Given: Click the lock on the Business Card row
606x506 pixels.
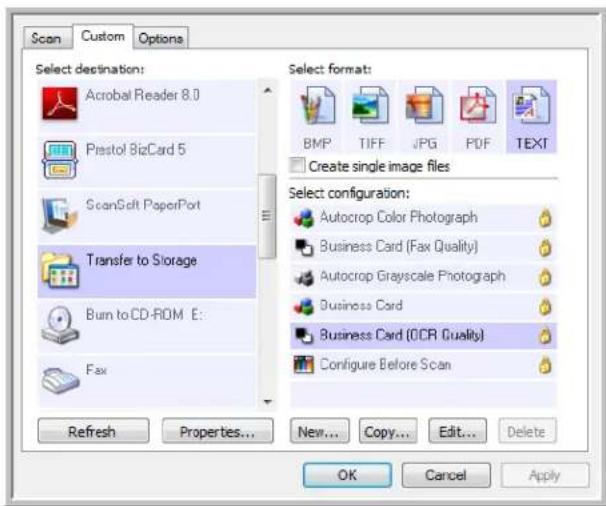Looking at the screenshot, I should 545,307.
